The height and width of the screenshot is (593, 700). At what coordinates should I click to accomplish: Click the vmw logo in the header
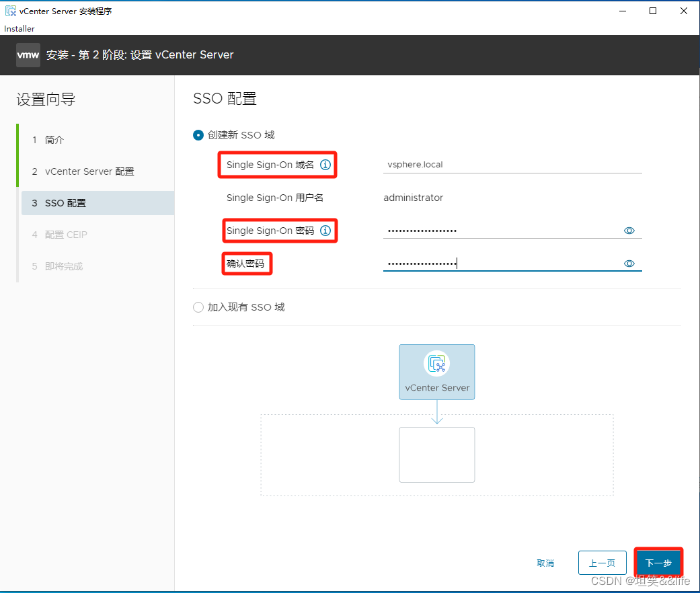click(x=28, y=55)
